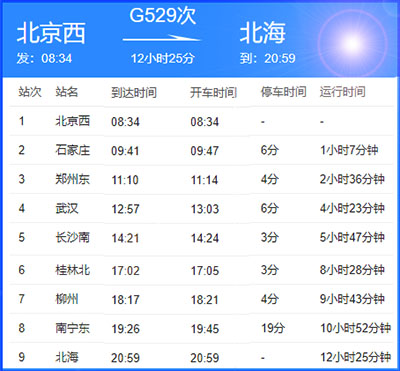This screenshot has height=371, width=400.
Task: Click running time 10小时52分钟
Action: pos(355,328)
